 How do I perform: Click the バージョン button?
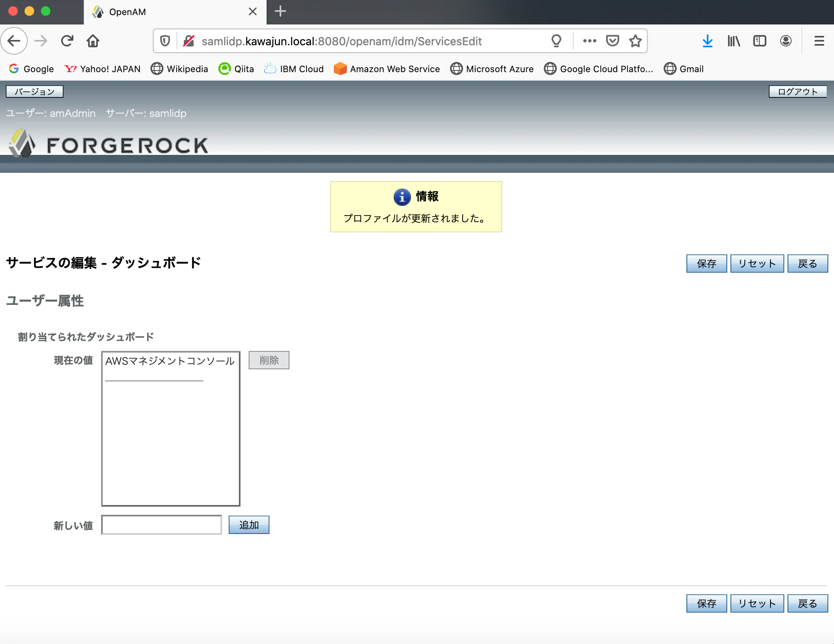[x=35, y=92]
